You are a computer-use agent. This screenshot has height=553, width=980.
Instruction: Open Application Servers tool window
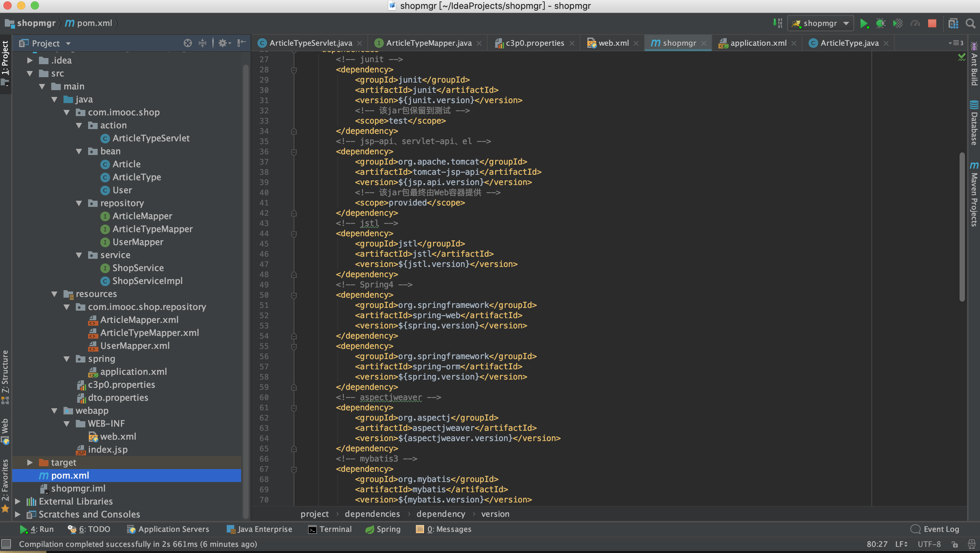pos(168,529)
